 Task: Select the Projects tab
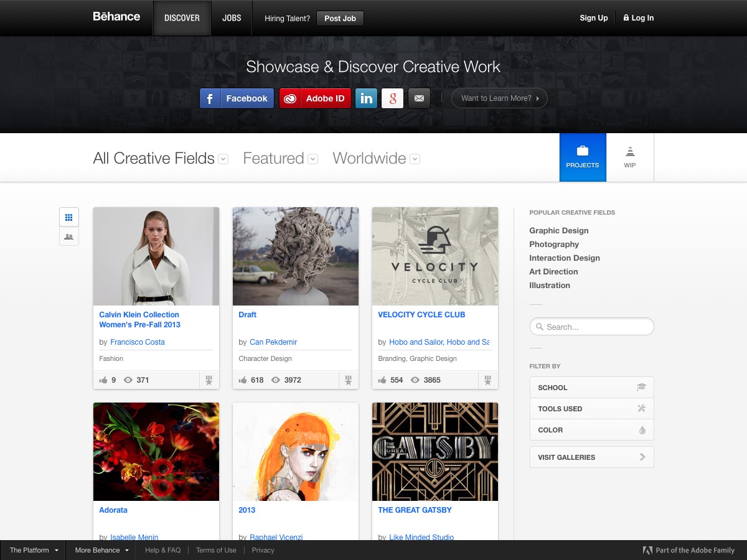[x=583, y=157]
